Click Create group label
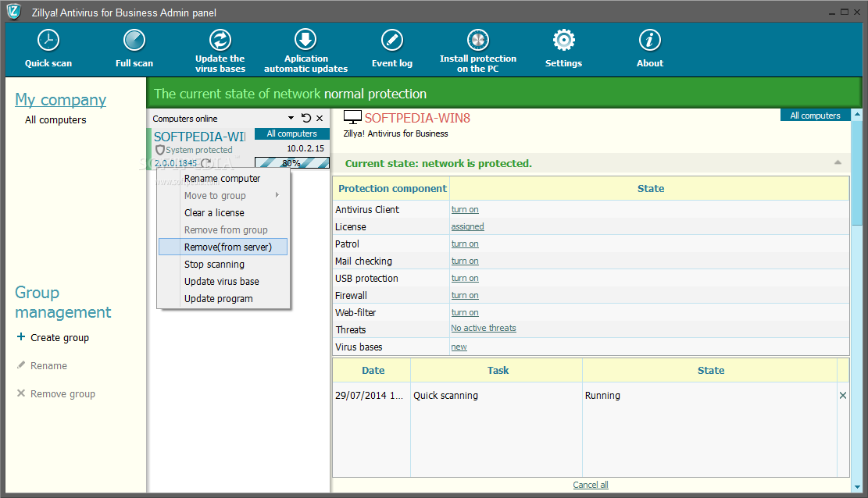Viewport: 868px width, 498px height. point(60,337)
